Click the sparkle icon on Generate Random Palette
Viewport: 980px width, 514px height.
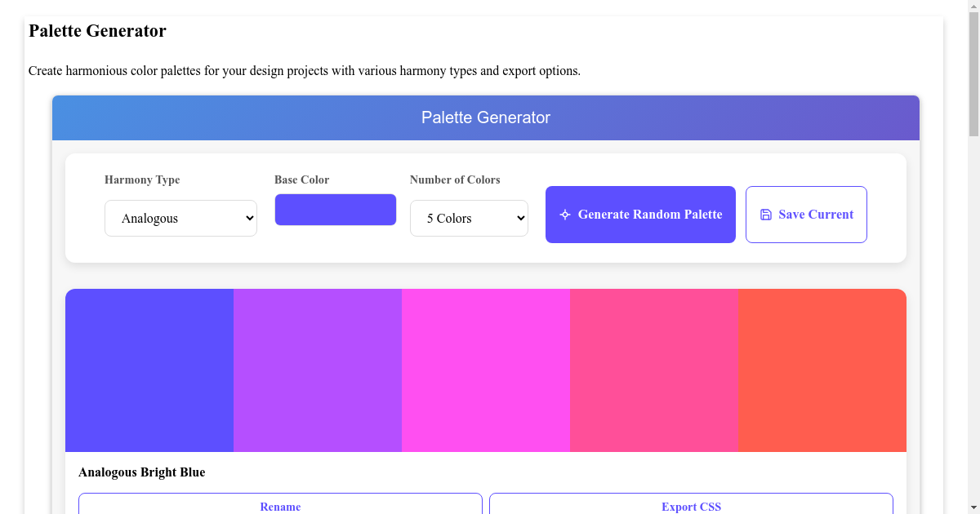[x=564, y=214]
